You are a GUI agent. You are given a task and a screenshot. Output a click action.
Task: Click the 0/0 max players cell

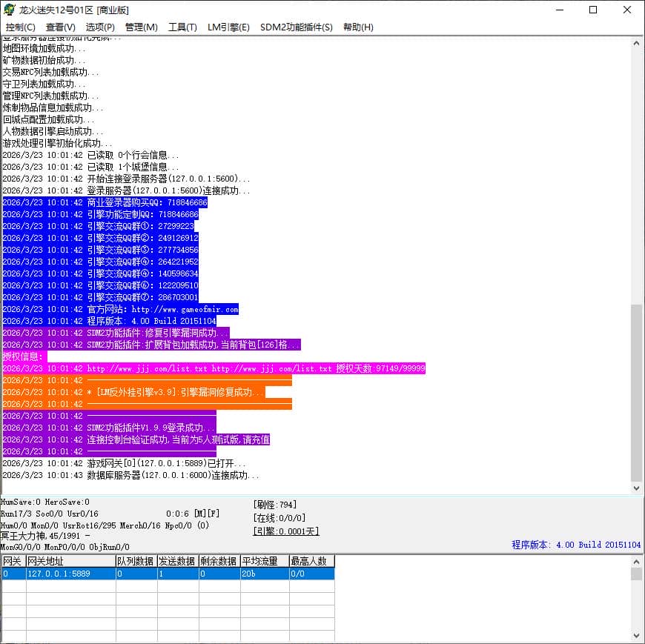(312, 574)
